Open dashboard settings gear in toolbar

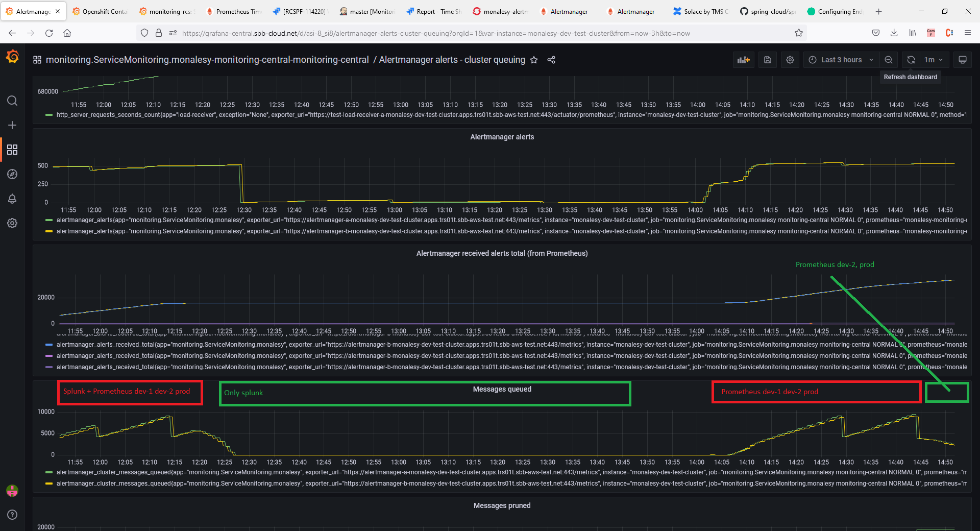pyautogui.click(x=790, y=60)
